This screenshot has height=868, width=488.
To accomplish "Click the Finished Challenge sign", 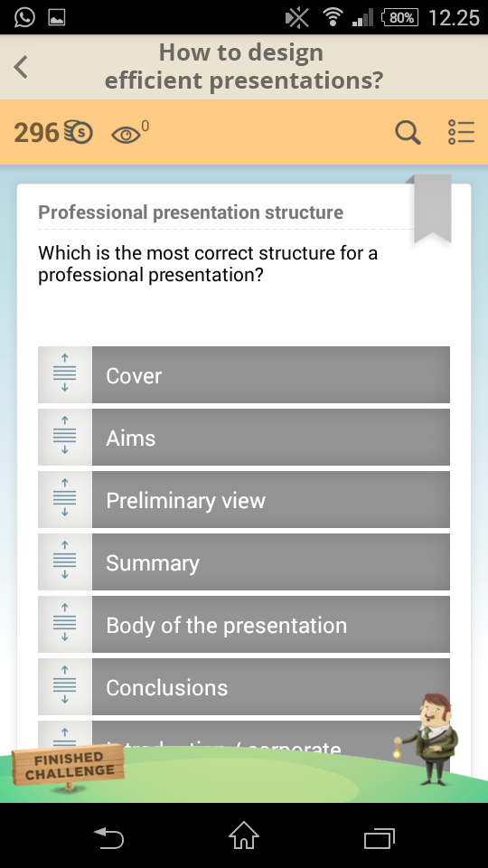I will click(69, 766).
